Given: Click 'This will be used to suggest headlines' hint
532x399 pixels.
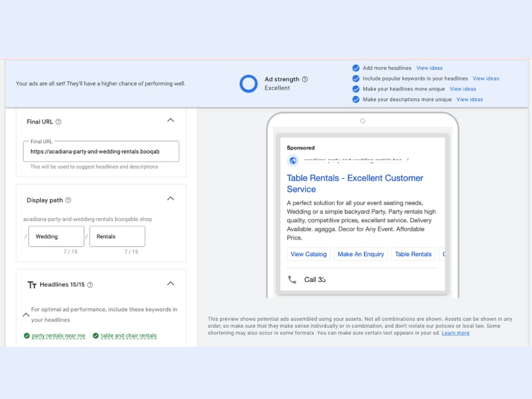Looking at the screenshot, I should [x=94, y=167].
